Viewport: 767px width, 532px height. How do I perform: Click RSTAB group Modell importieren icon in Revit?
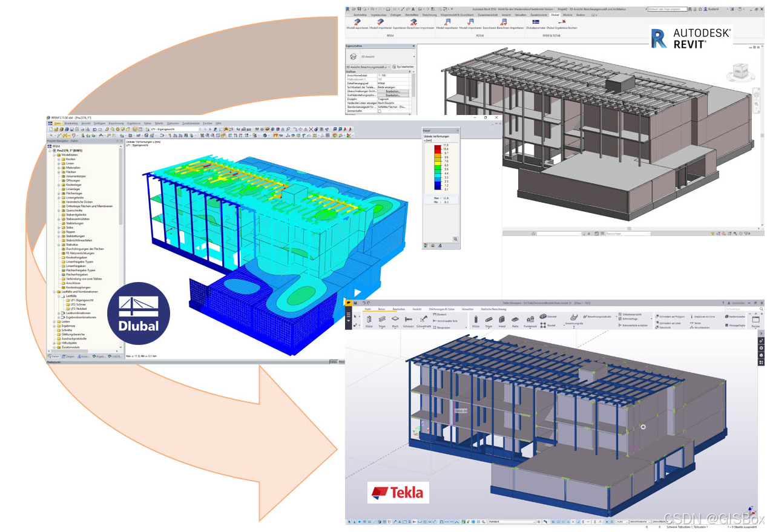pyautogui.click(x=470, y=21)
